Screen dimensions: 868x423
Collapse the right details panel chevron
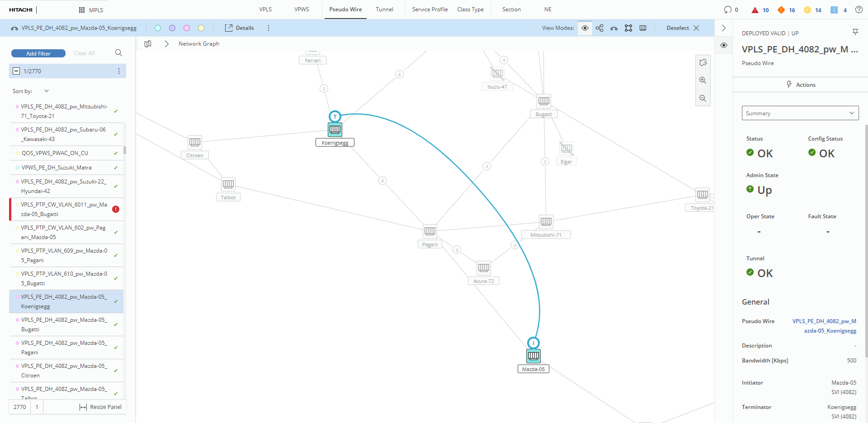(x=724, y=28)
